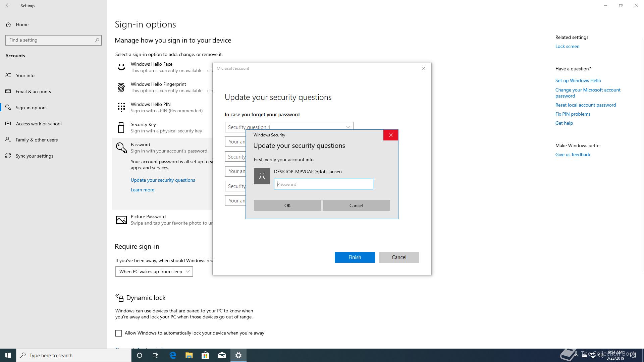Screen dimensions: 644x362
Task: Open the Mail app from the taskbar
Action: coord(222,355)
